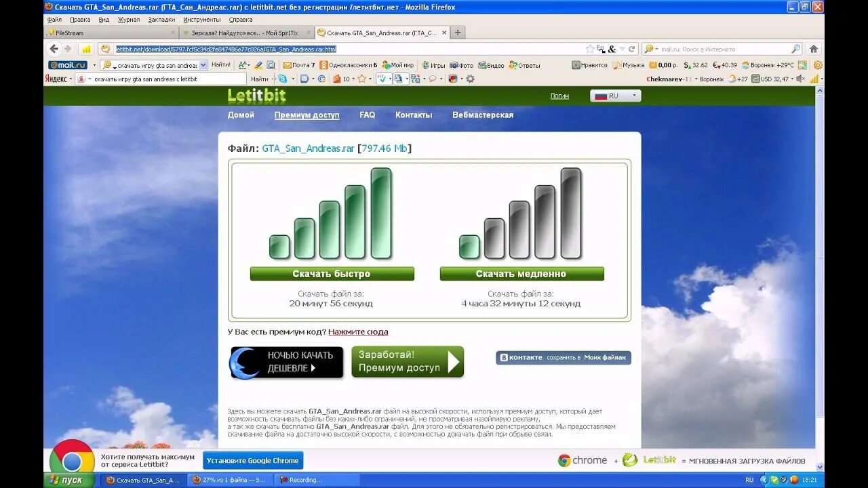
Task: Open the Chekmarev account dropdown in Yandex toolbar
Action: coord(670,79)
